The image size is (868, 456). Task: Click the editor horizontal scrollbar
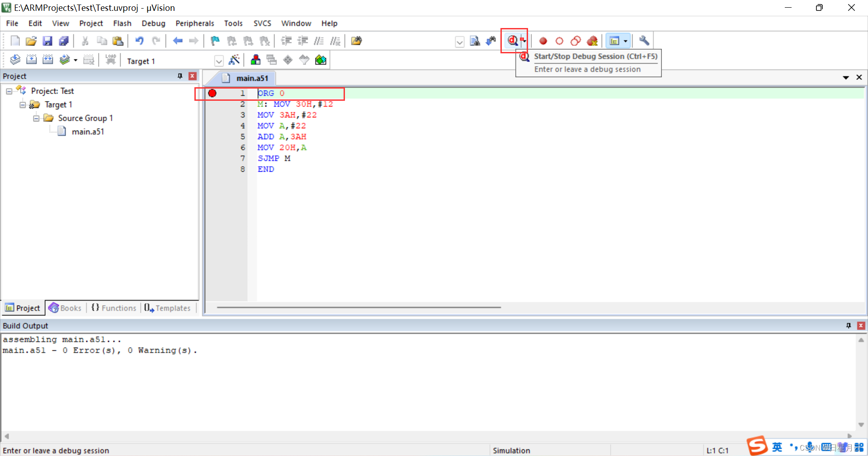tap(359, 307)
